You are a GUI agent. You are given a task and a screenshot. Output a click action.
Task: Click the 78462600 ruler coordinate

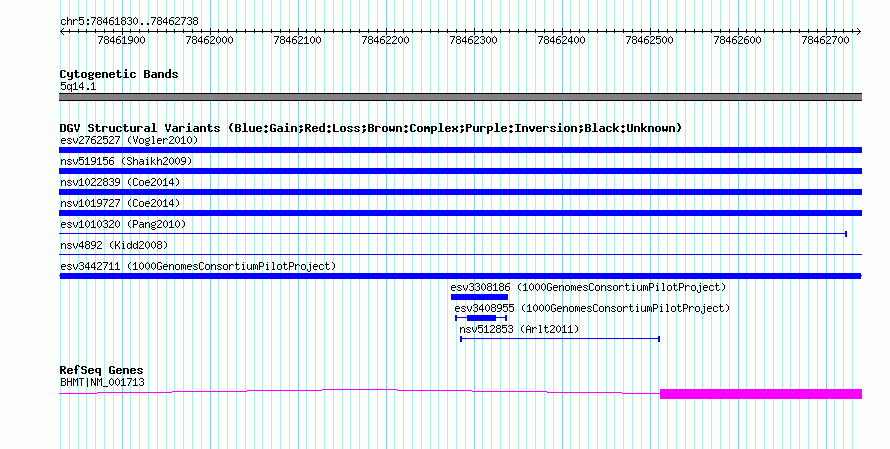click(x=737, y=40)
